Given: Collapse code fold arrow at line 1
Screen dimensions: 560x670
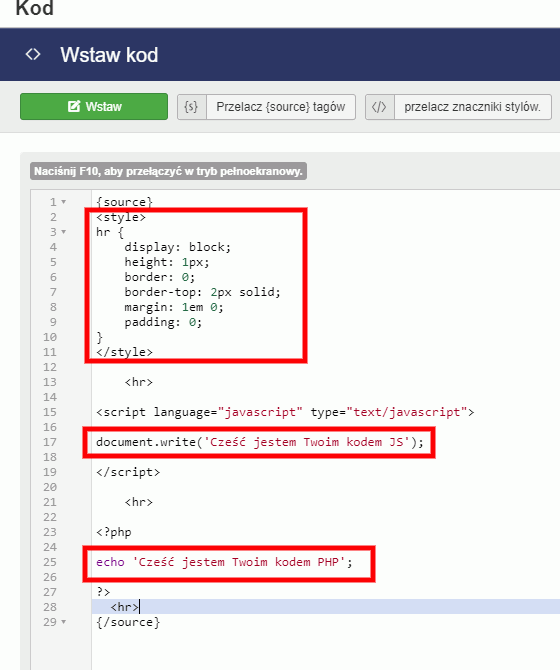Looking at the screenshot, I should pos(64,202).
